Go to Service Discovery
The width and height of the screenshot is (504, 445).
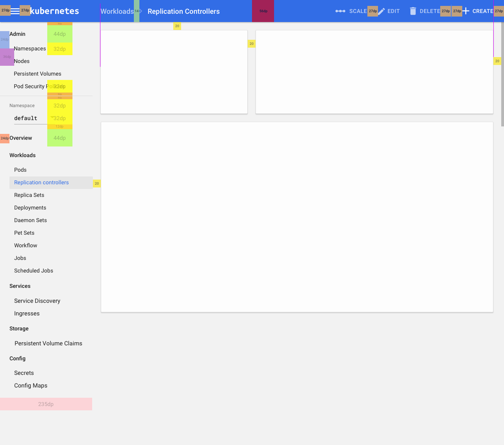37,300
